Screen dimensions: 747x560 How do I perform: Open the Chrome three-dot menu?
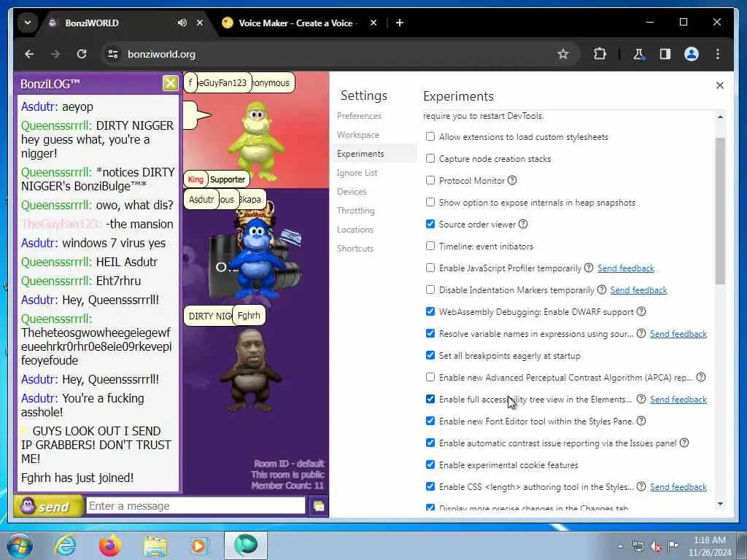tap(718, 54)
